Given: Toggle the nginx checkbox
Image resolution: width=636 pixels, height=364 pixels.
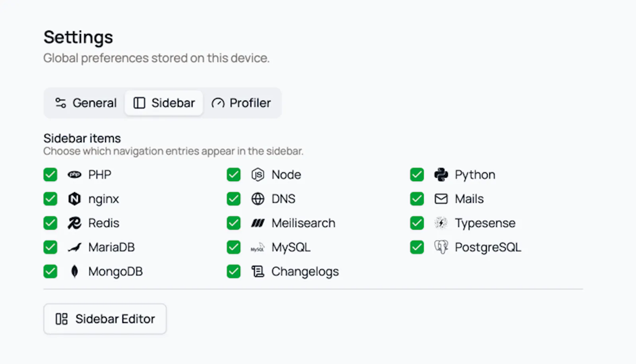Looking at the screenshot, I should 50,199.
